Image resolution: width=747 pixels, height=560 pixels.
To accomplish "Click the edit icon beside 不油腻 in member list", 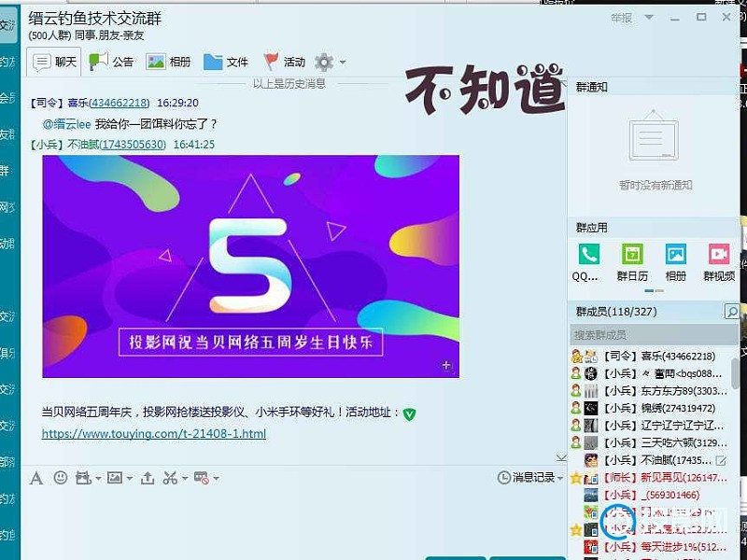I will point(721,461).
